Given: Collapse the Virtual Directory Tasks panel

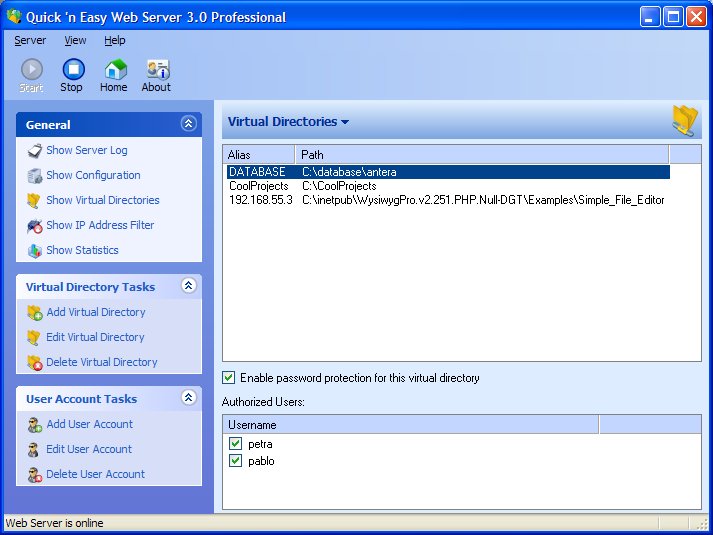Looking at the screenshot, I should (188, 285).
